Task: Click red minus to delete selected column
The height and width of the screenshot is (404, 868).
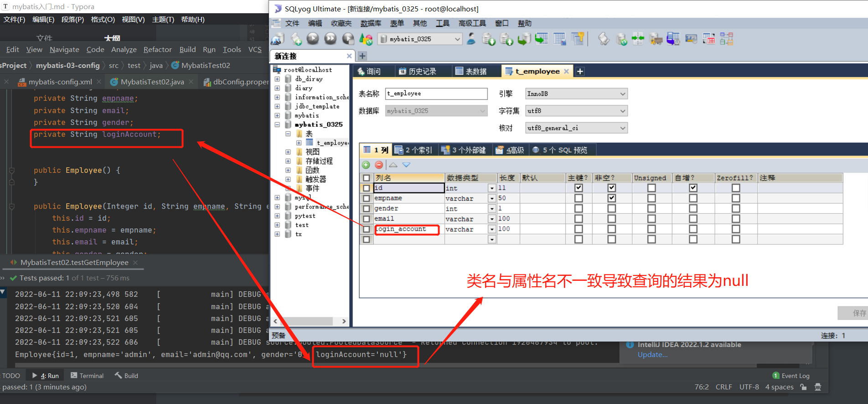Action: coord(379,165)
